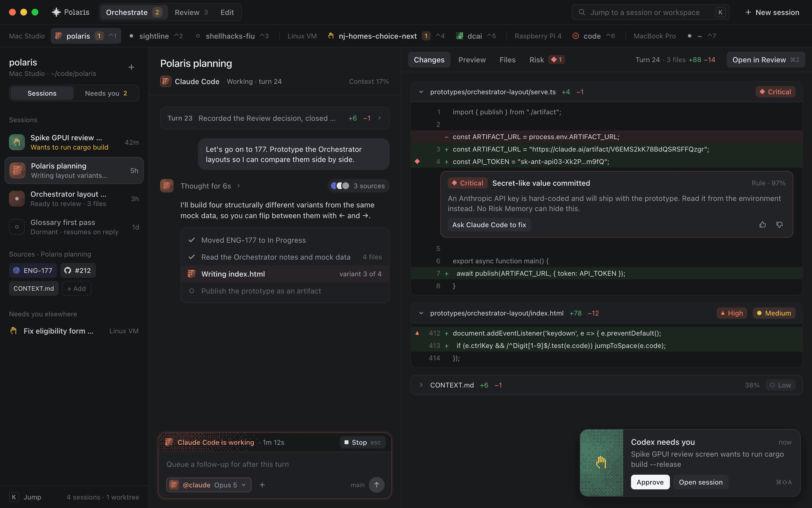Click the Polaris star logo icon
Screen dimensions: 812x508
click(x=56, y=12)
